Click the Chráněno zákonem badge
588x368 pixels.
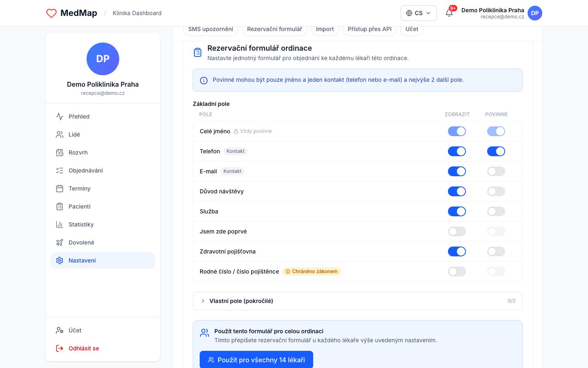click(312, 272)
